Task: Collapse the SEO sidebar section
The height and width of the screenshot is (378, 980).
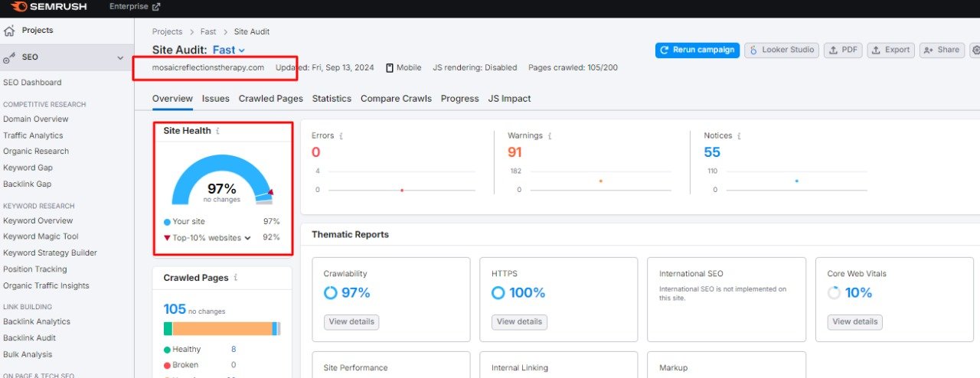Action: (x=120, y=57)
